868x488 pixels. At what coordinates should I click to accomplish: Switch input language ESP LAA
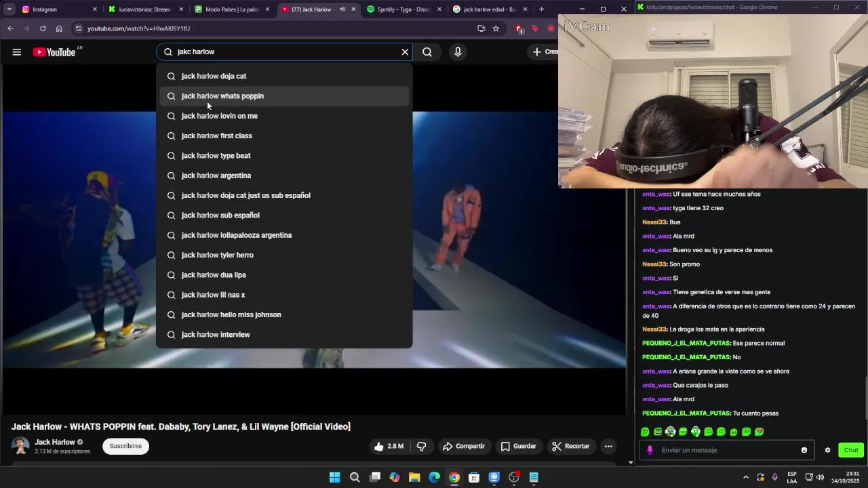pos(792,477)
